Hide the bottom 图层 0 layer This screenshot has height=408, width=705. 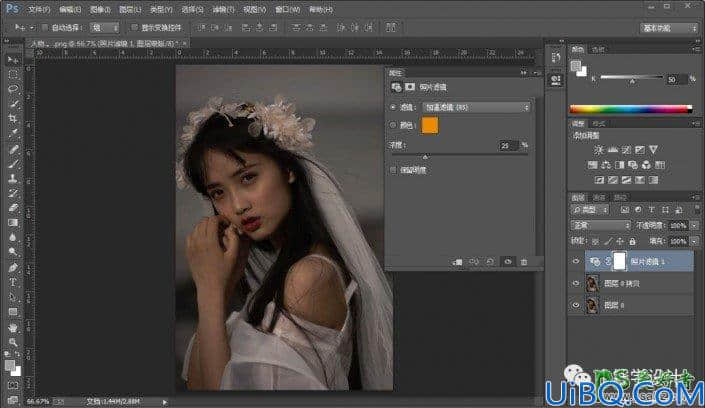pos(576,305)
